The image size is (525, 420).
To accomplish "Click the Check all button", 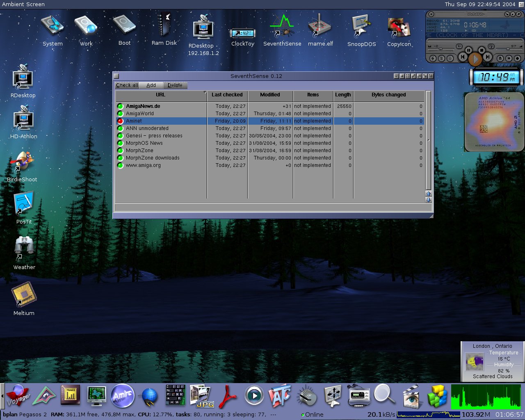I will click(x=127, y=85).
